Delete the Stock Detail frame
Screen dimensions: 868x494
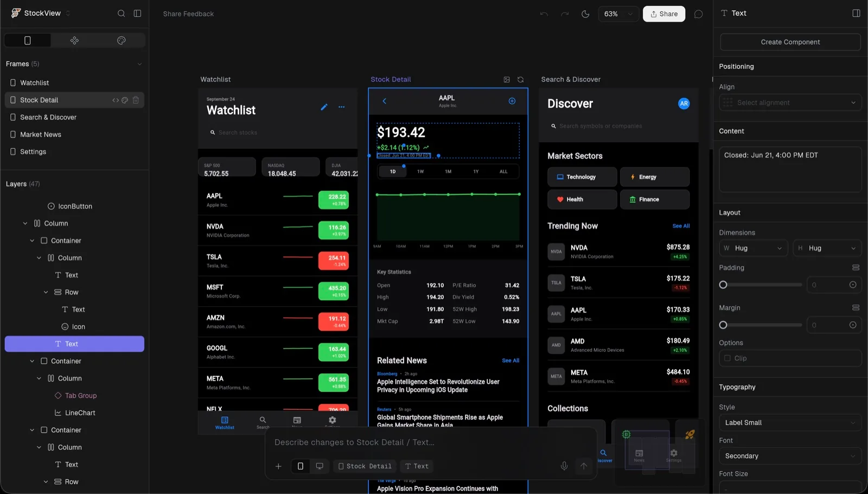point(136,100)
